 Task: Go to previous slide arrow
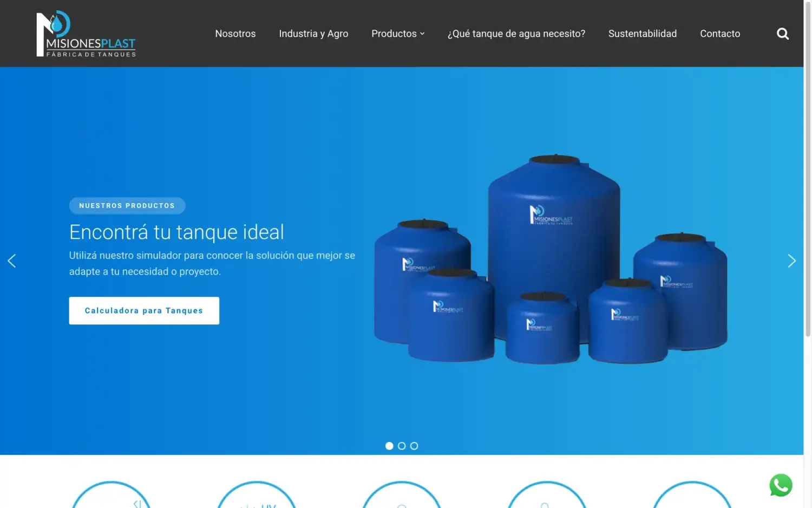point(12,261)
